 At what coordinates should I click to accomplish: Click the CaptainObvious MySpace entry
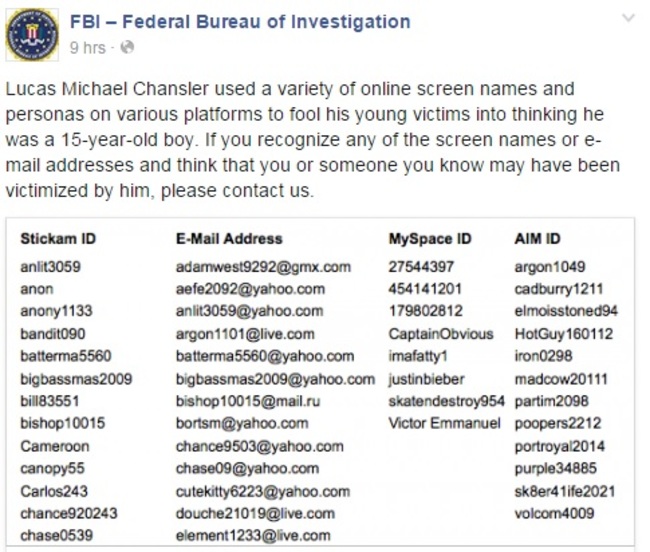point(441,334)
